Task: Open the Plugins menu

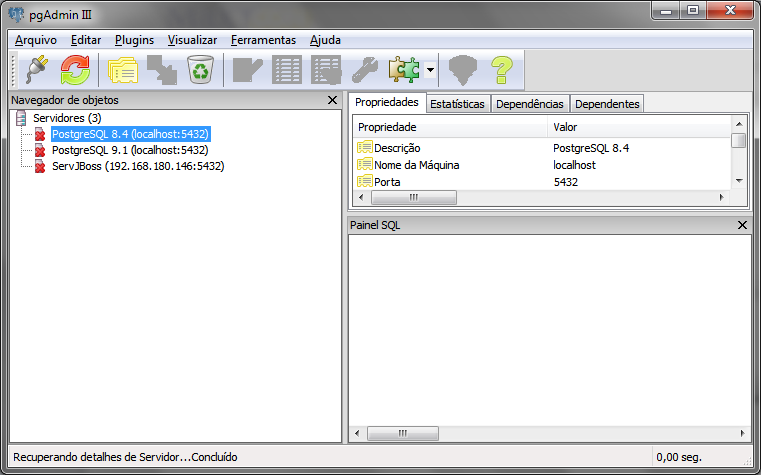Action: (134, 40)
